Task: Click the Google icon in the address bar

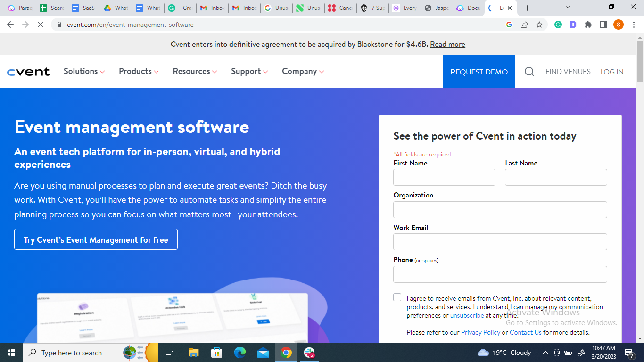Action: (x=509, y=25)
